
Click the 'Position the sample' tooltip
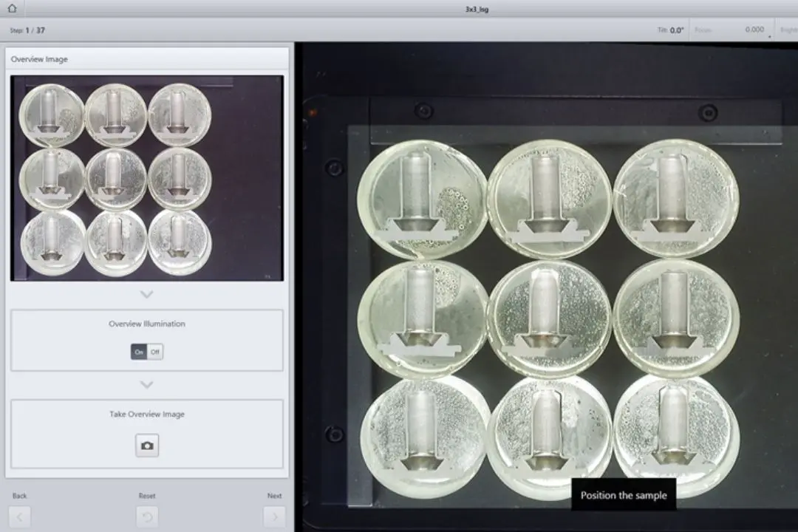[624, 495]
